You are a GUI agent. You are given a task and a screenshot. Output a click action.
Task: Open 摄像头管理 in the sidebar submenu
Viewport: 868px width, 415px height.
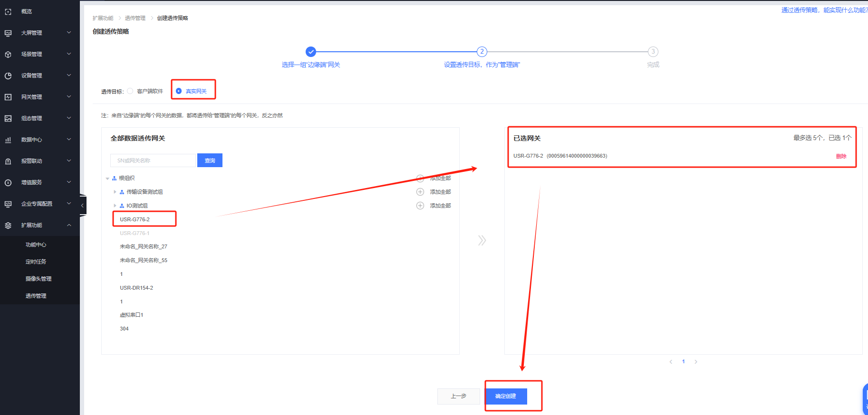tap(39, 279)
